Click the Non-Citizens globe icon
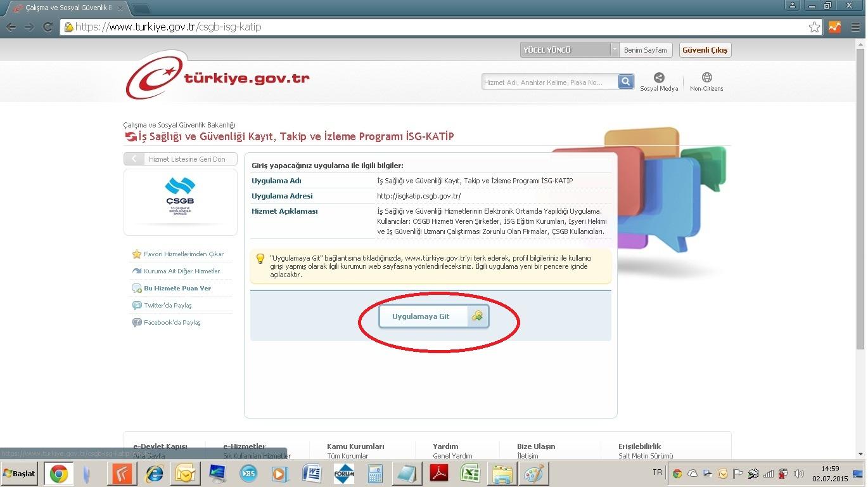868x487 pixels. point(706,78)
